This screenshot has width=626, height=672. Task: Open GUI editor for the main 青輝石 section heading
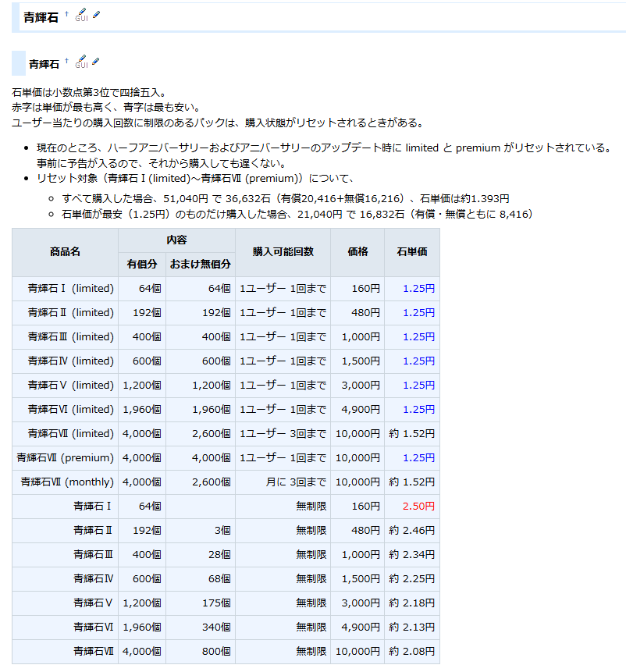(x=81, y=15)
